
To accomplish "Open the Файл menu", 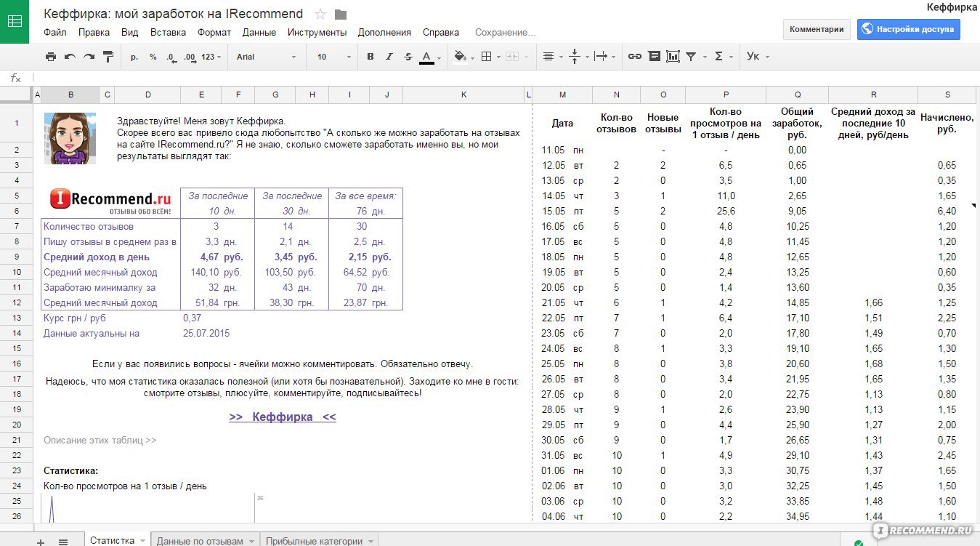I will [x=54, y=32].
